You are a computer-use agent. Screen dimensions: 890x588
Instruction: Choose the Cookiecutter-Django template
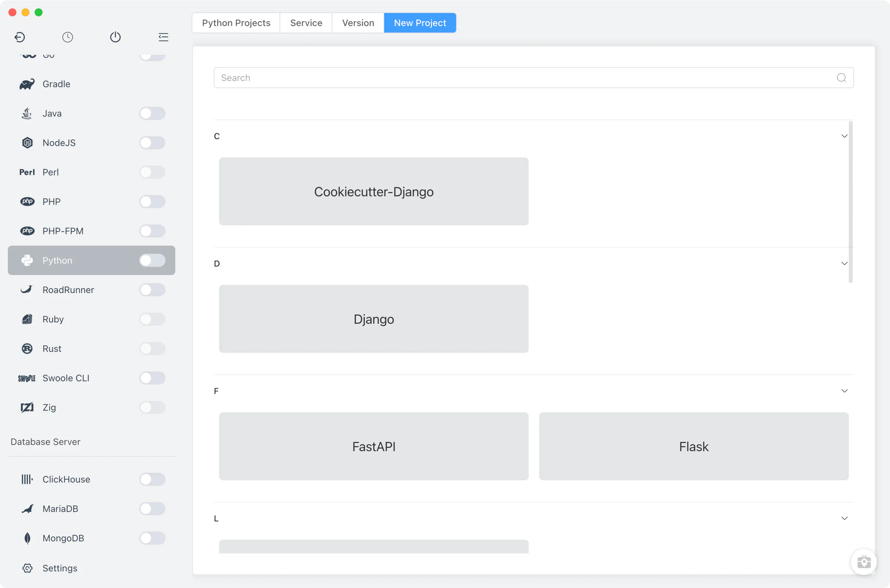coord(374,192)
